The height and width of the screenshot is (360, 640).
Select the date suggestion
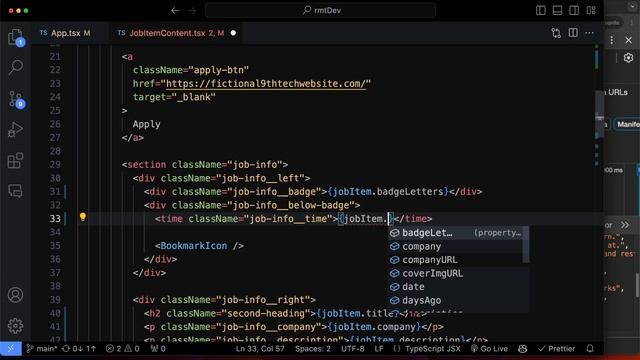tap(456, 287)
